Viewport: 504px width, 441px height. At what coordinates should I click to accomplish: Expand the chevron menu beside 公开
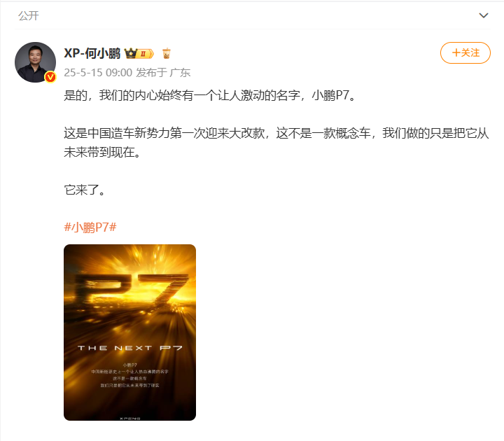coord(484,15)
